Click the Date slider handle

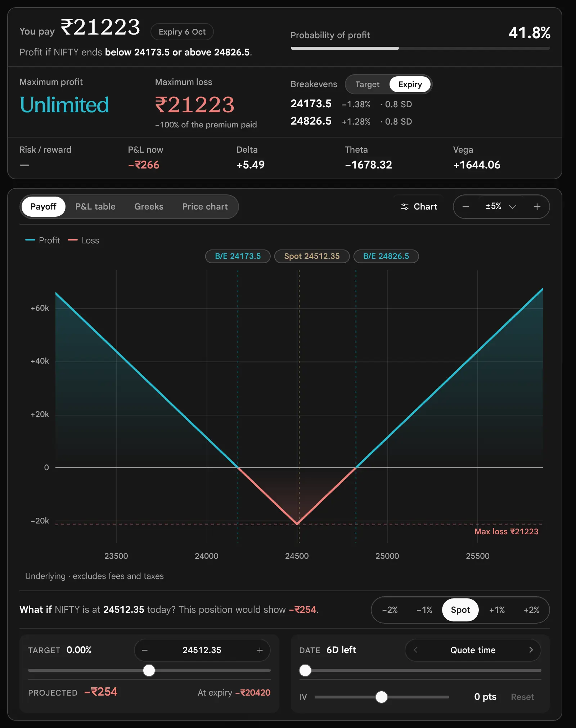[305, 670]
